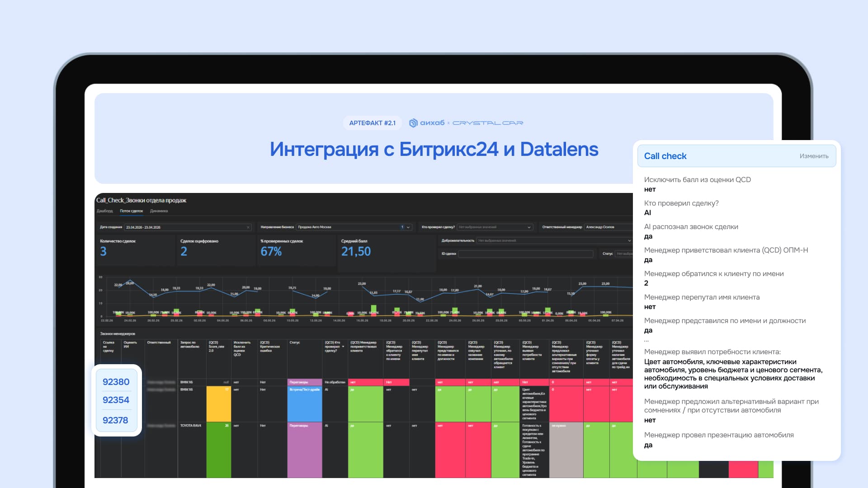Viewport: 868px width, 488px height.
Task: Open the 'Ответственный менеджер' selector
Action: click(x=609, y=227)
